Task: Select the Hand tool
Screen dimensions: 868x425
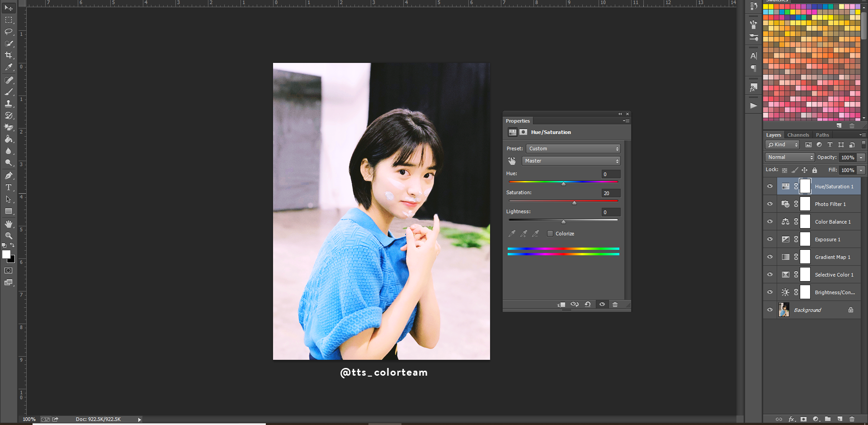Action: [x=9, y=224]
